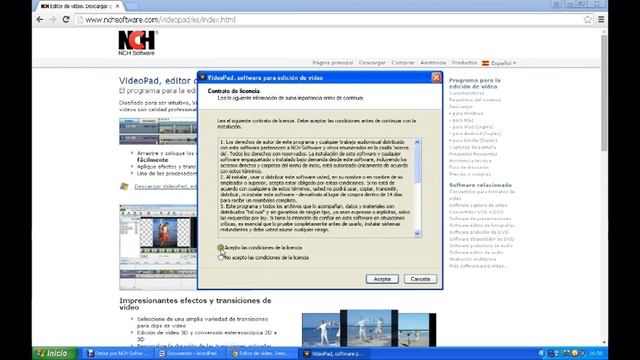Open 'Software captura de video' link

coord(478,205)
